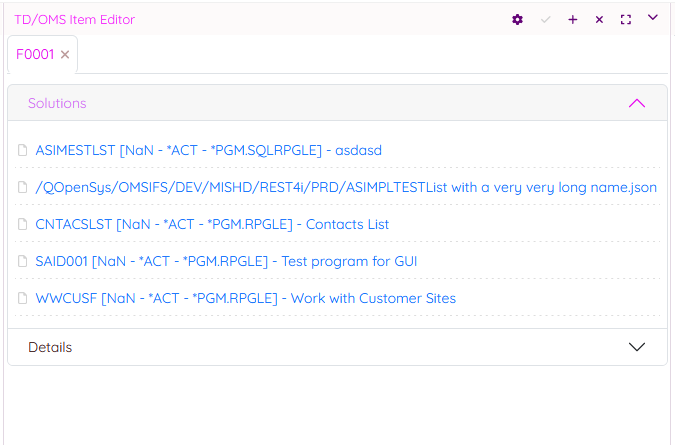Open settings with the gear icon
This screenshot has width=675, height=445.
point(517,19)
